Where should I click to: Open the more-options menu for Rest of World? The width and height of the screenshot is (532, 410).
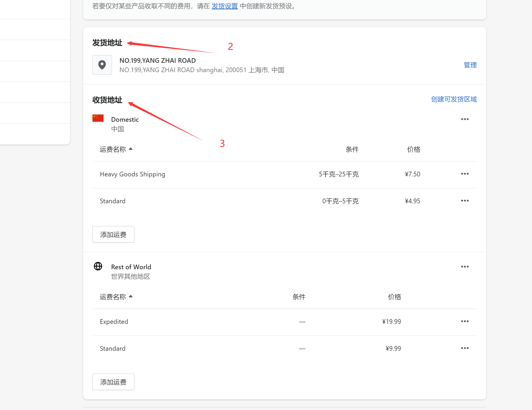tap(465, 267)
